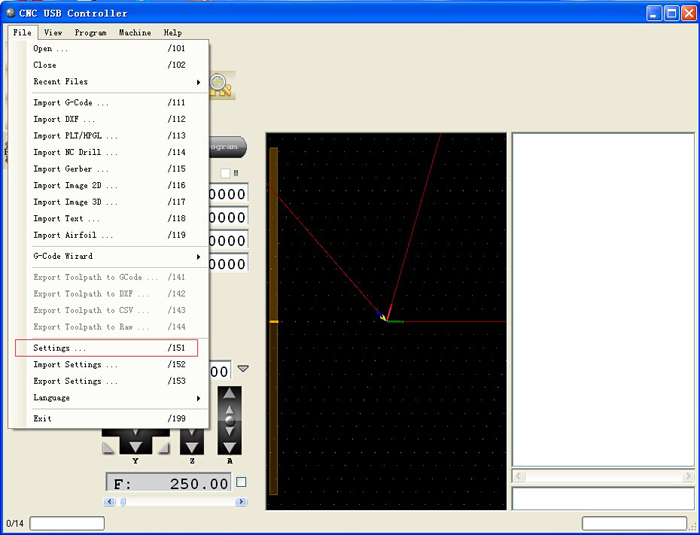Click the third axis coordinate field
The height and width of the screenshot is (535, 700).
point(228,240)
